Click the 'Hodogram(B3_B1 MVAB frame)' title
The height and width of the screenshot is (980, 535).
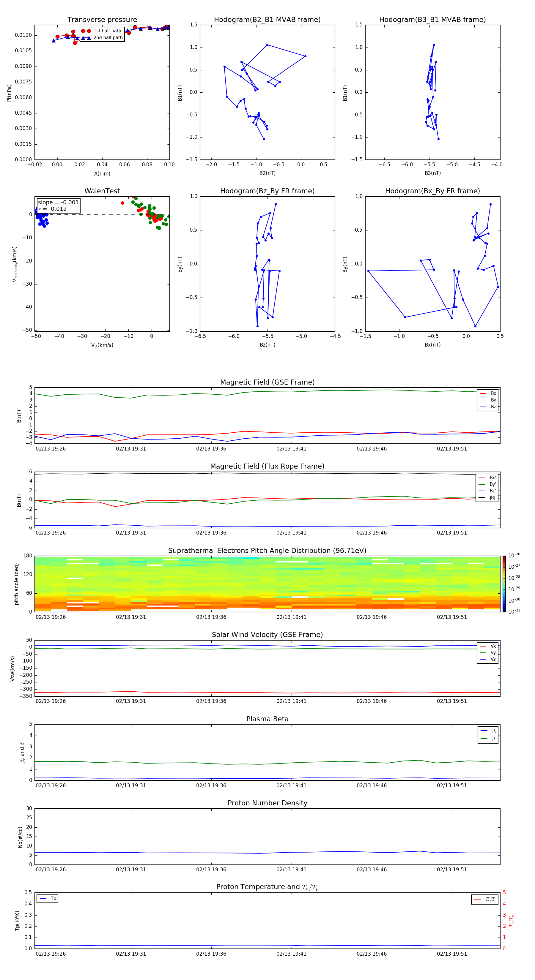point(432,20)
